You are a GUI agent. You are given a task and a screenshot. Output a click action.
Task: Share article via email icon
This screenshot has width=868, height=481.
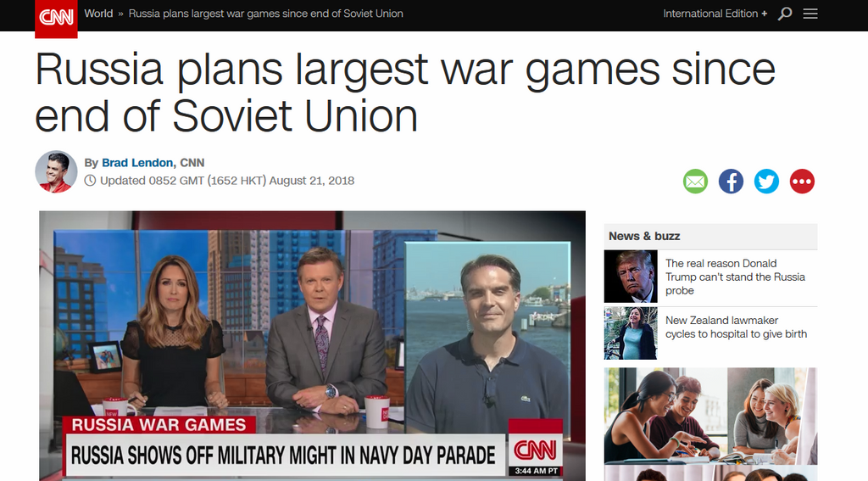click(695, 182)
